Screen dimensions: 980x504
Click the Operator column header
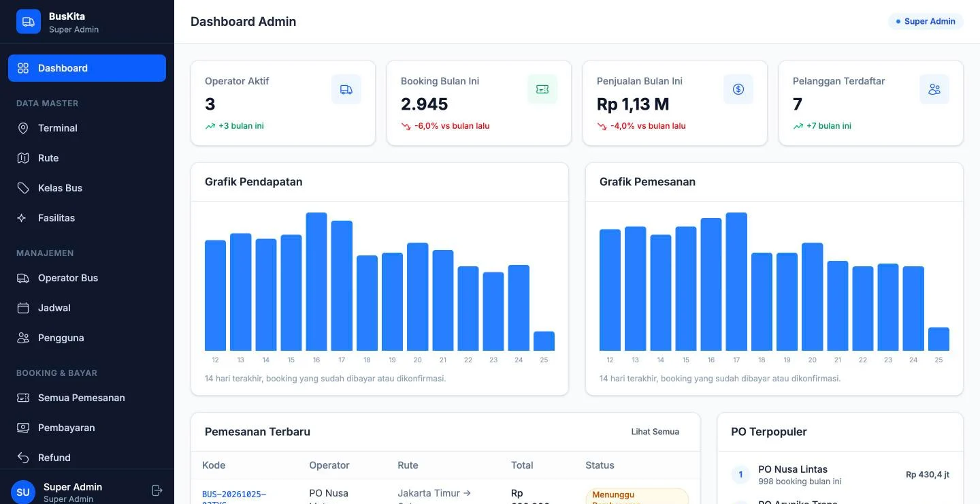pos(329,465)
